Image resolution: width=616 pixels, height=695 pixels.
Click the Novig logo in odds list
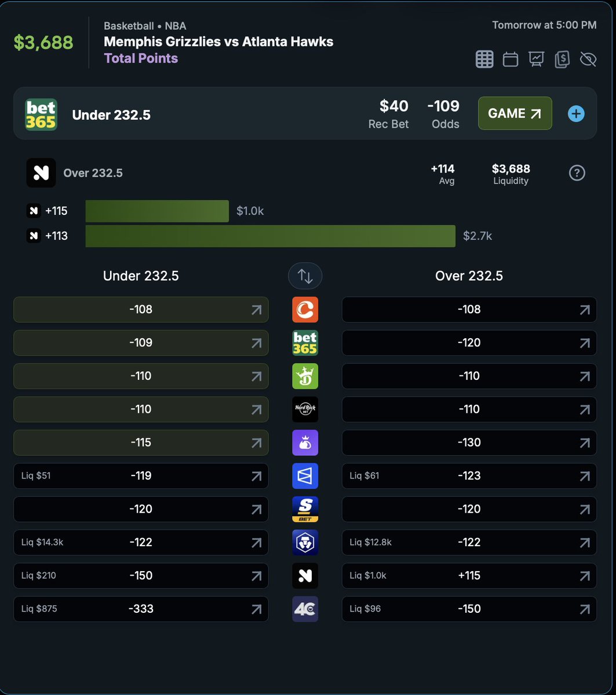click(x=305, y=576)
